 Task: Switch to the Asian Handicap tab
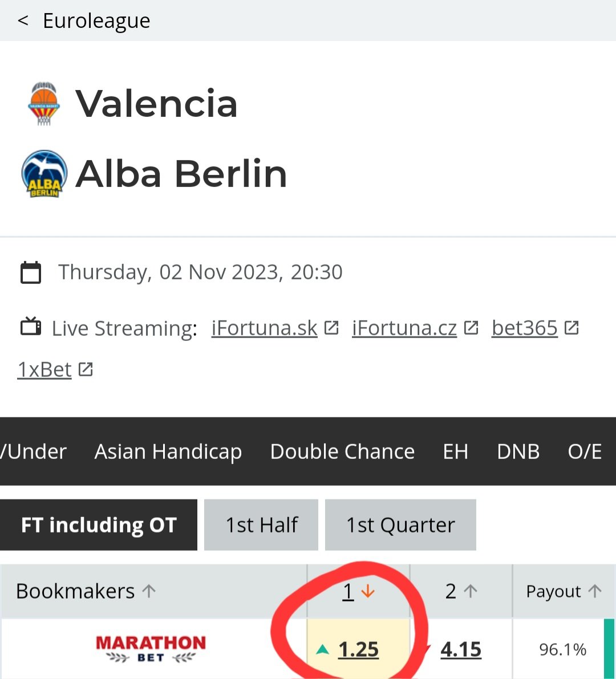click(x=168, y=452)
